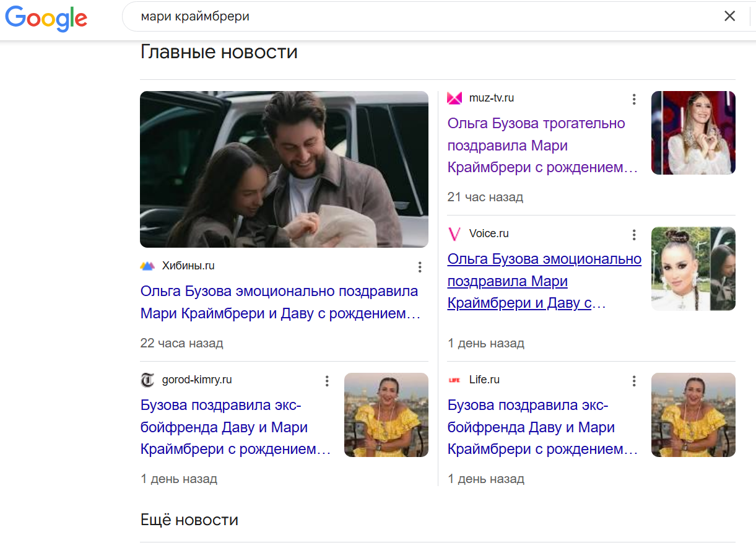Click the muz-tv.ru article thumbnail
This screenshot has width=756, height=553.
[693, 133]
